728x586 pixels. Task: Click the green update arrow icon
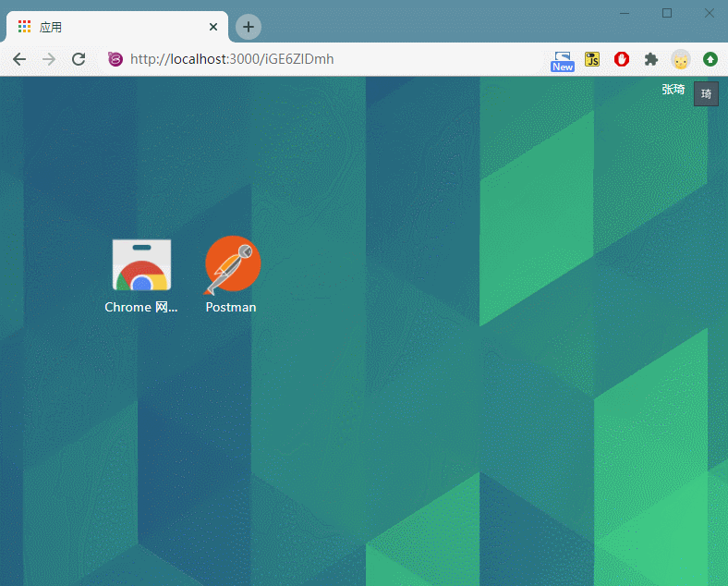click(x=710, y=59)
